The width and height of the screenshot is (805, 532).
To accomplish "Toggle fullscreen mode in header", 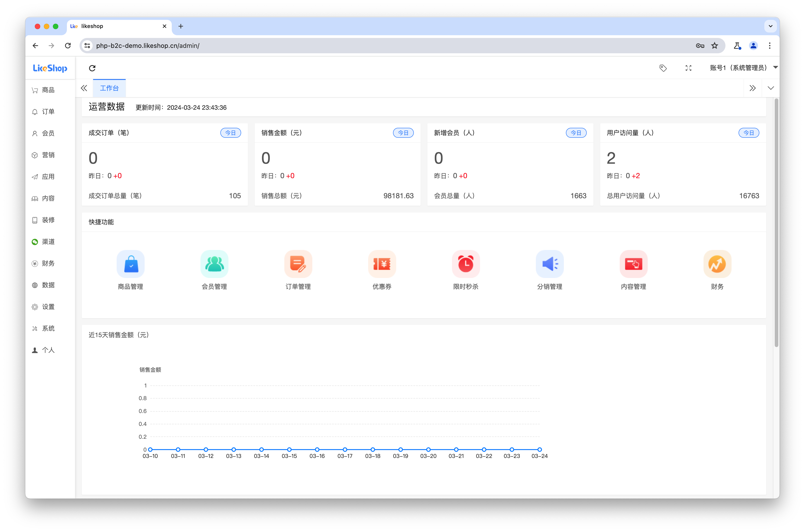I will tap(688, 68).
